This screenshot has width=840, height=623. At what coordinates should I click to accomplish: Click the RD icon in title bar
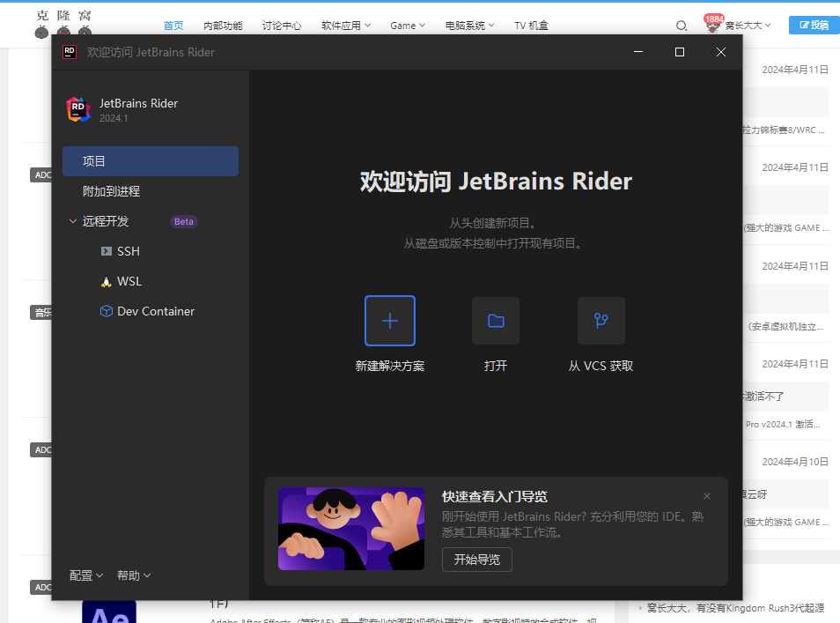coord(70,52)
